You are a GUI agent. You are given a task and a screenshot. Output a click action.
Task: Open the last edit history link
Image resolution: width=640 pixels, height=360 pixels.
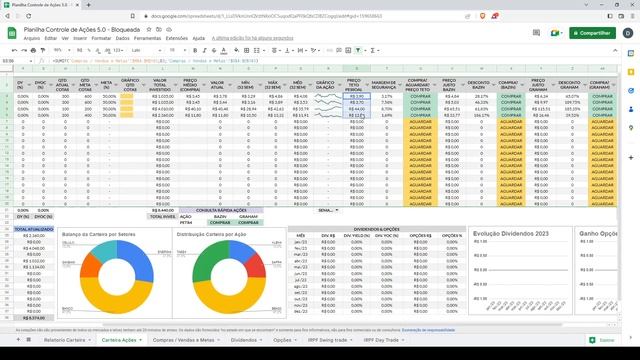(252, 38)
